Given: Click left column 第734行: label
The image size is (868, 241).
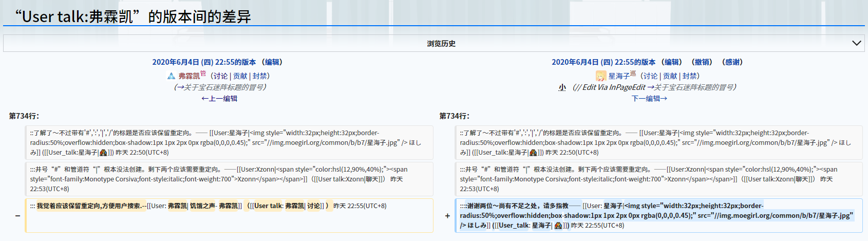Looking at the screenshot, I should point(24,116).
